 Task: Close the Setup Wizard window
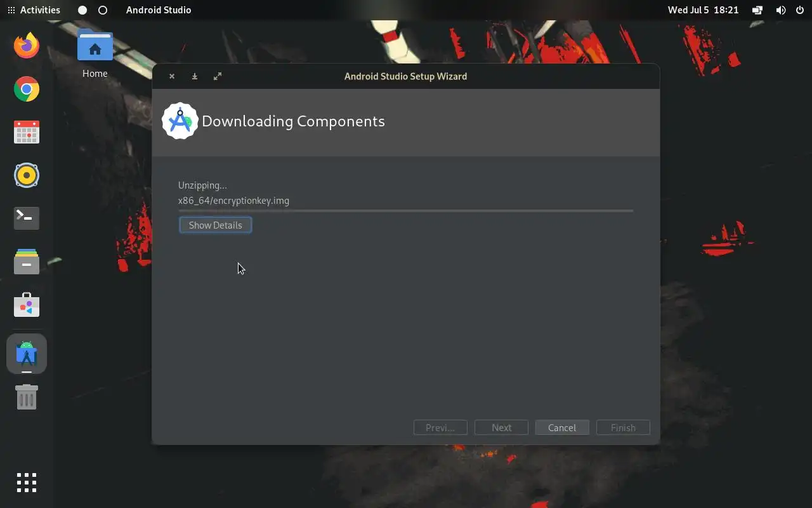pyautogui.click(x=172, y=76)
